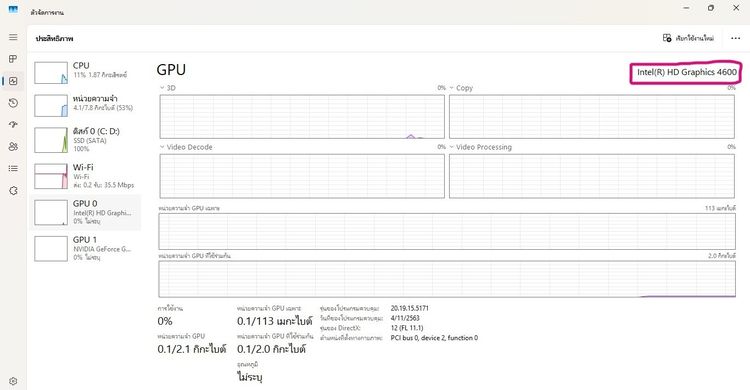
Task: Click the Intel(R) HD Graphics 4600 label
Action: pos(686,72)
